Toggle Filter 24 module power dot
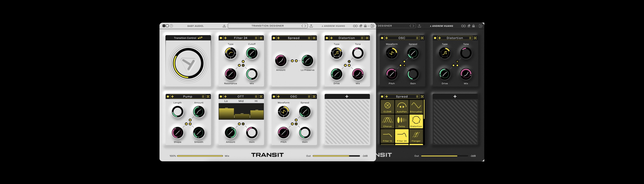The image size is (644, 184). tap(221, 38)
